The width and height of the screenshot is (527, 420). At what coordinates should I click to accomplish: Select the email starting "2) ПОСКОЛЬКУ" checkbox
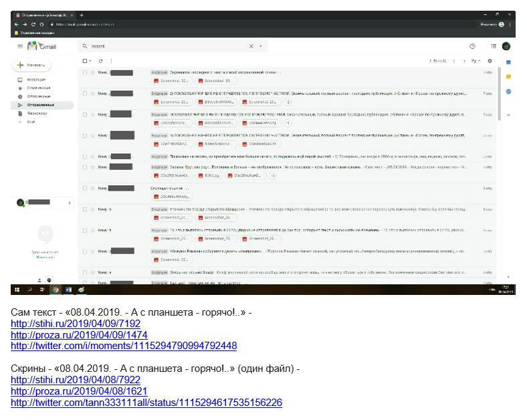pos(85,94)
